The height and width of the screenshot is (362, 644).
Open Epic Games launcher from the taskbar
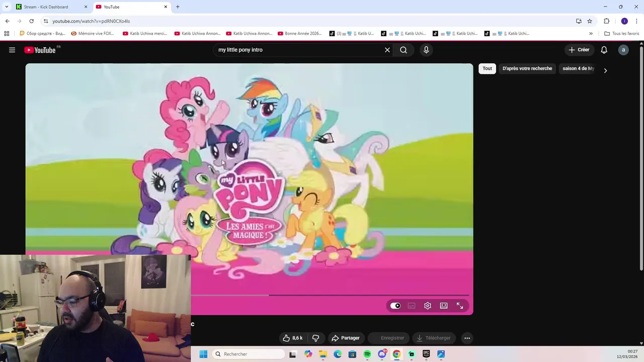point(426,354)
